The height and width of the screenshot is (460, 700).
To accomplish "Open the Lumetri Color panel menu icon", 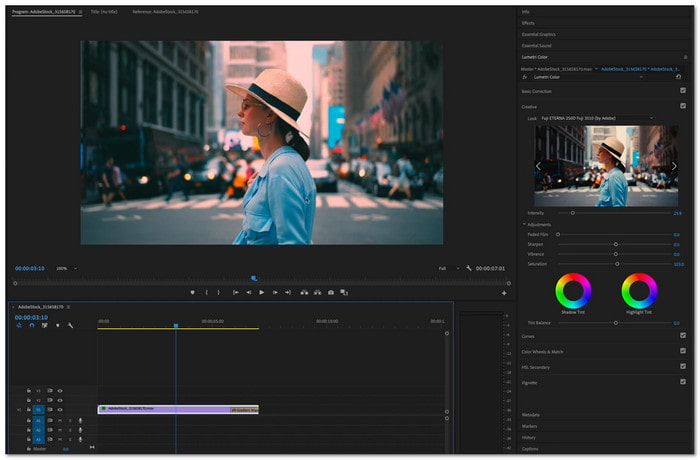I will coord(685,57).
